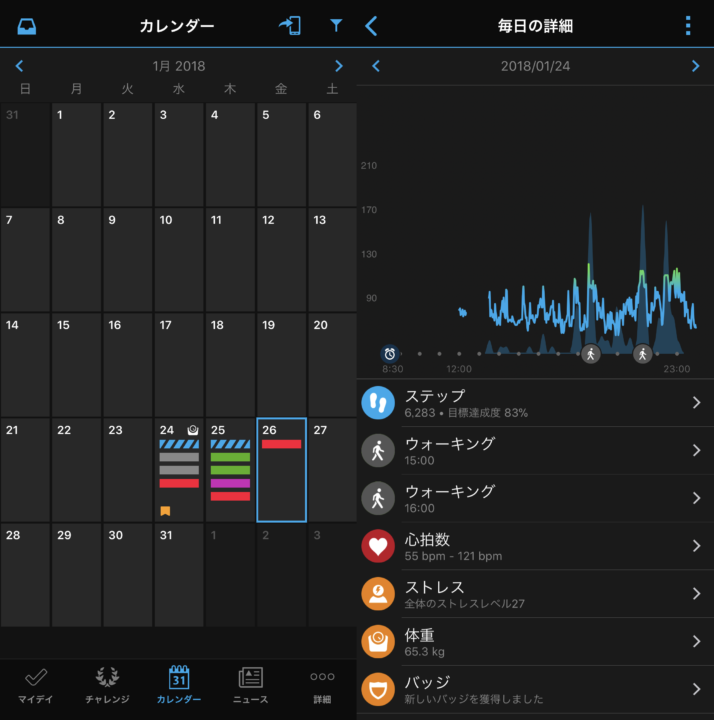The width and height of the screenshot is (714, 720).
Task: Select first walking marker on timeline
Action: click(x=590, y=354)
